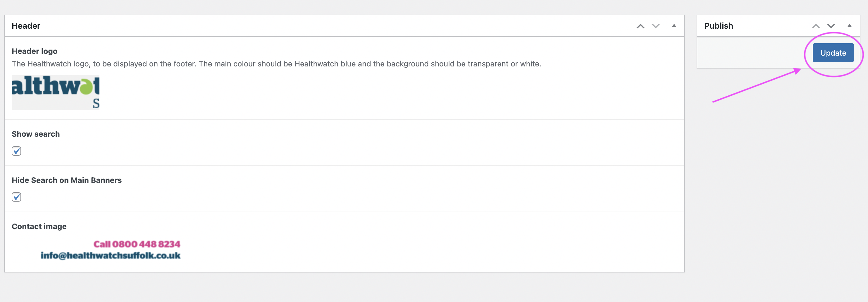Move the Header panel up

coord(640,26)
